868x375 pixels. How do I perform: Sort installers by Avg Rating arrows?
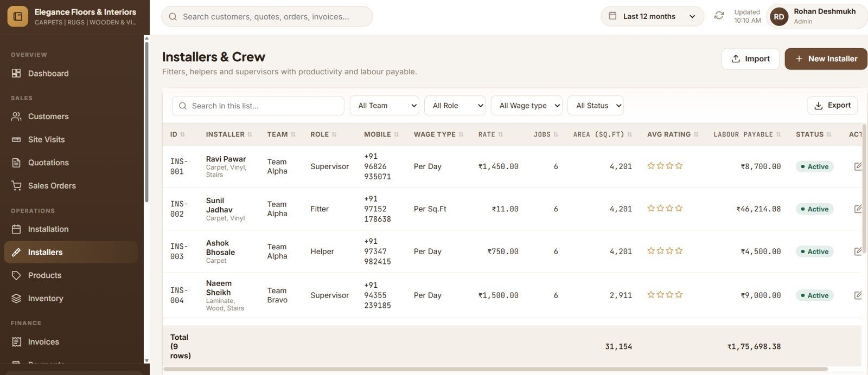tap(696, 134)
